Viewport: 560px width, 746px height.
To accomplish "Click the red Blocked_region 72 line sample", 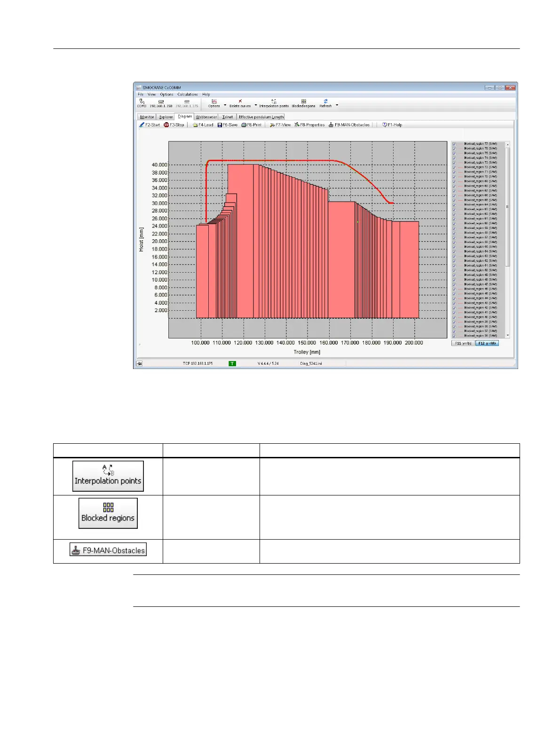I will coord(460,167).
